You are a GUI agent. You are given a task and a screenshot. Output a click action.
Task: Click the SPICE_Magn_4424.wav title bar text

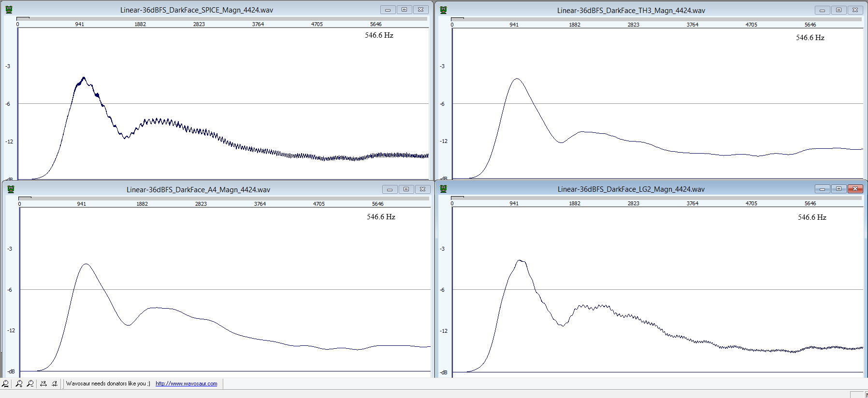pyautogui.click(x=197, y=10)
